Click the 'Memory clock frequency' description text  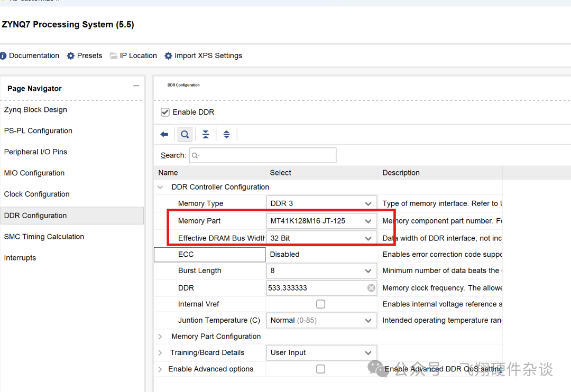point(442,288)
